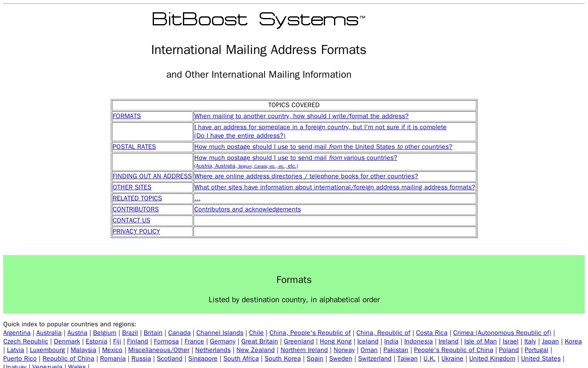Open the Estonia link
The image size is (588, 368).
96,341
